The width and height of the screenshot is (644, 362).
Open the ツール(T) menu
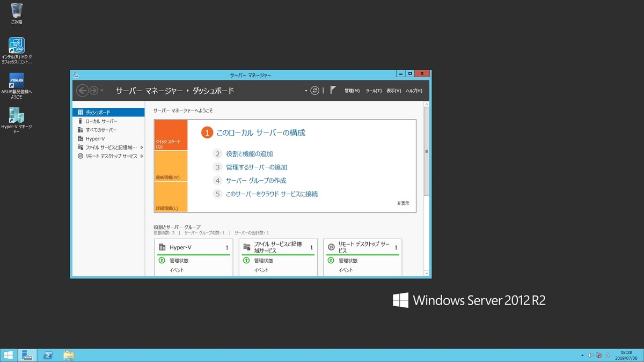(374, 91)
